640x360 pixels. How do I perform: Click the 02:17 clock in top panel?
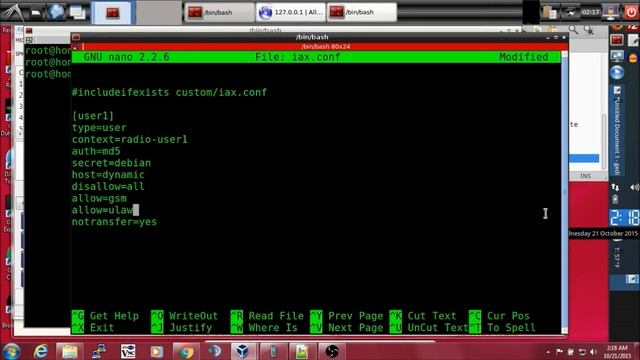591,12
